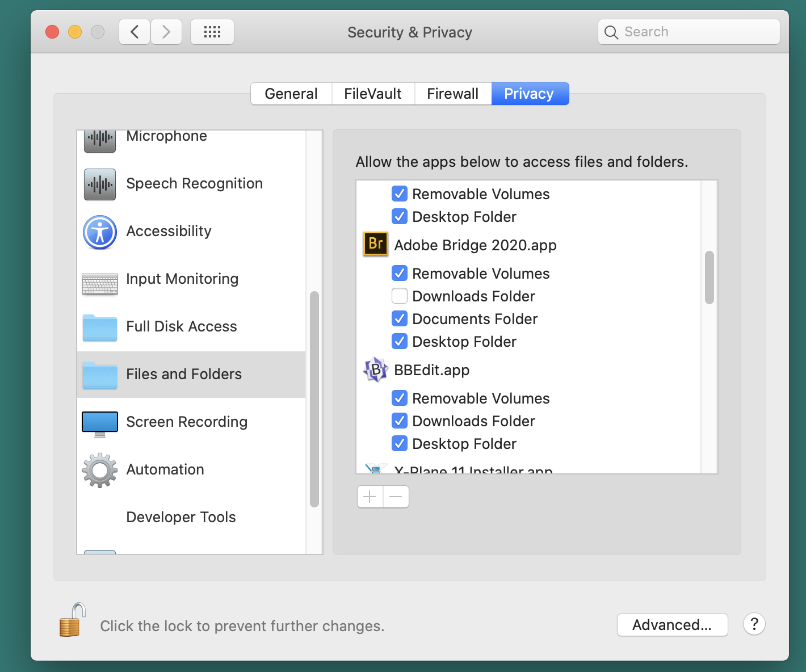Remove an app with the minus button
Image resolution: width=806 pixels, height=672 pixels.
point(396,497)
